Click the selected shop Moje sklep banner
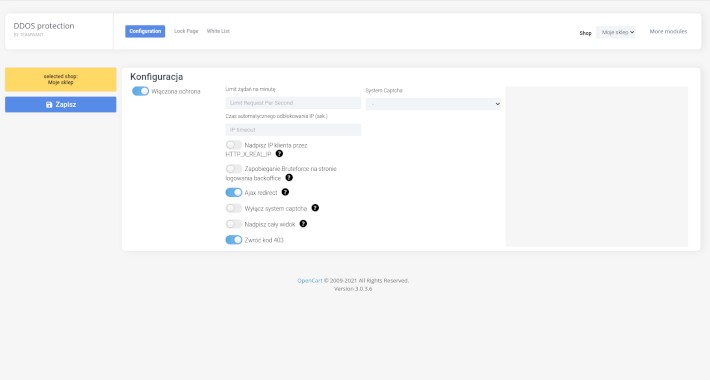Screen dimensions: 710x380 tap(61, 80)
